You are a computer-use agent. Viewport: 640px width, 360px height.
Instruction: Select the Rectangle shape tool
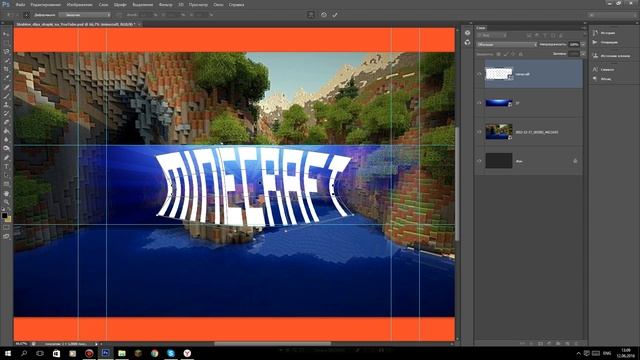coord(6,184)
